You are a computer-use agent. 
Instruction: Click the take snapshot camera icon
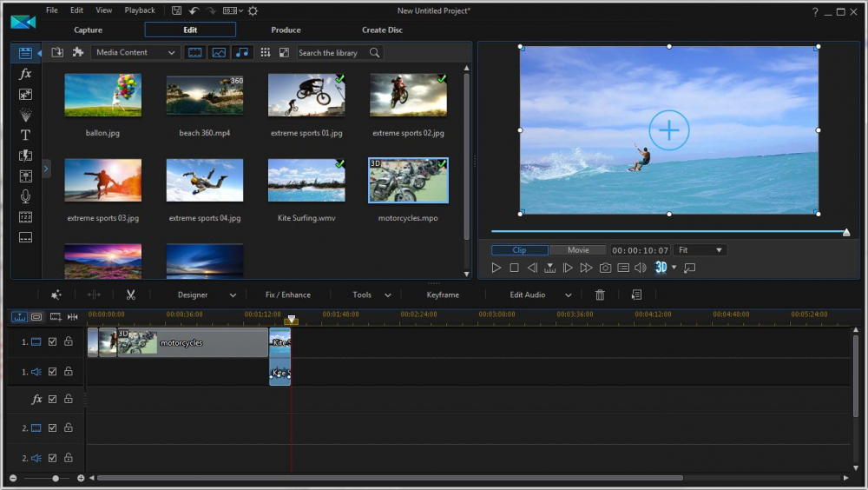click(x=605, y=268)
